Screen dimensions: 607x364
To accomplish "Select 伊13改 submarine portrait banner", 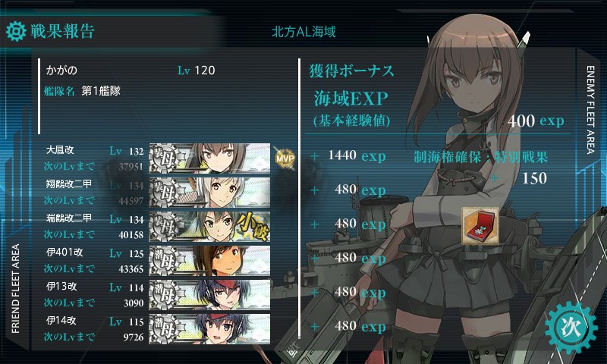I will pyautogui.click(x=209, y=295).
